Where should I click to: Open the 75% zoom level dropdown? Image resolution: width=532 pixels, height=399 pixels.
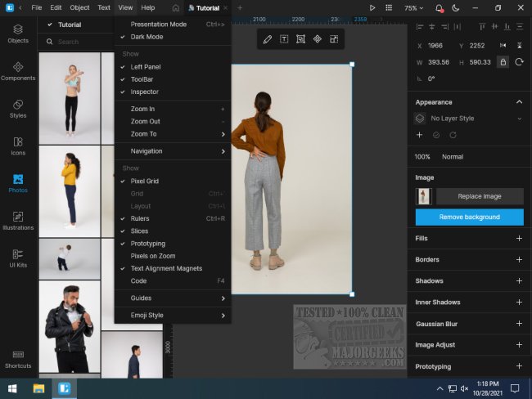coord(414,7)
